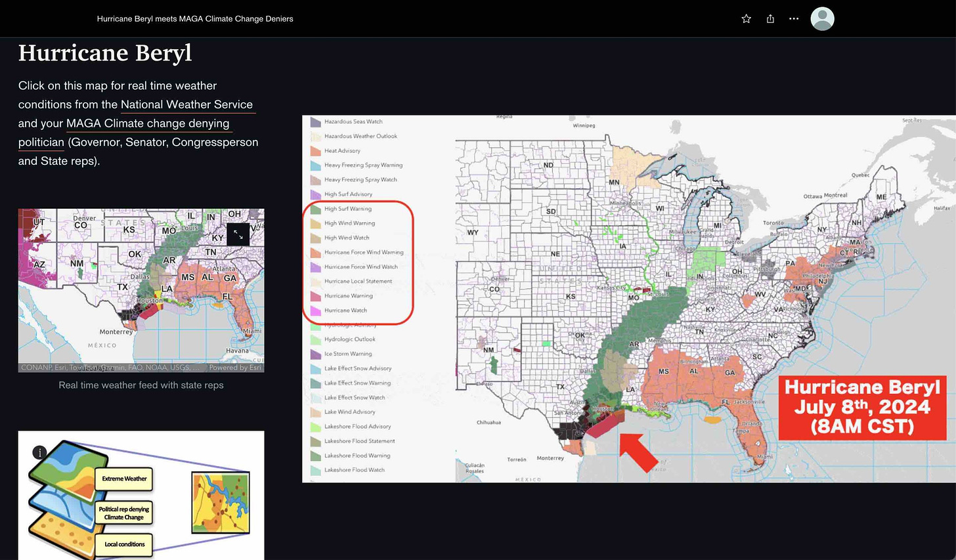Expand the small weather map to full screen

(238, 234)
